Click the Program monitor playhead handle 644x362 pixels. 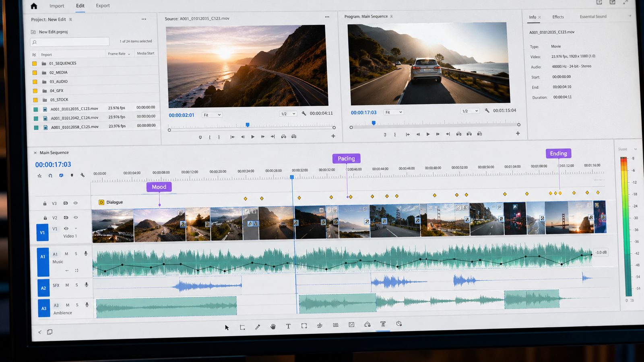(374, 123)
